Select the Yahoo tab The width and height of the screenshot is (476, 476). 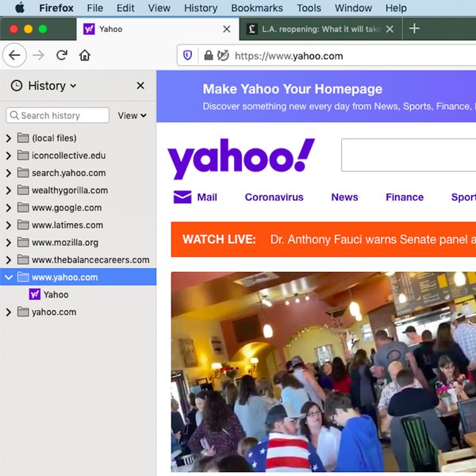pos(158,29)
